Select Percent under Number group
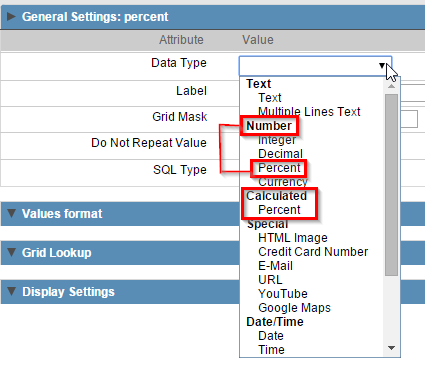The height and width of the screenshot is (373, 425). 279,168
